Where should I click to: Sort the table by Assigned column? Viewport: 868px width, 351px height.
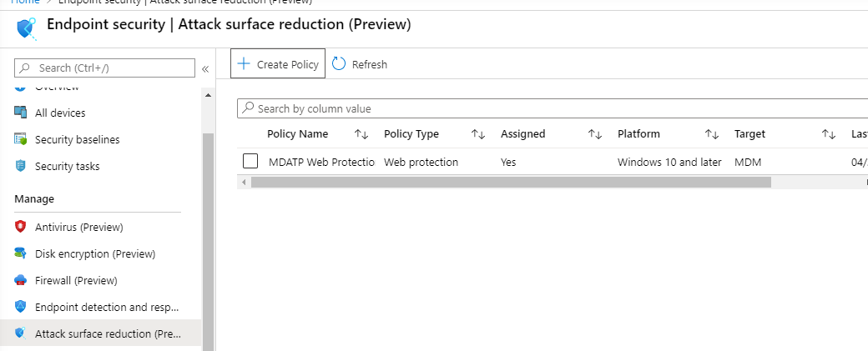click(x=595, y=134)
